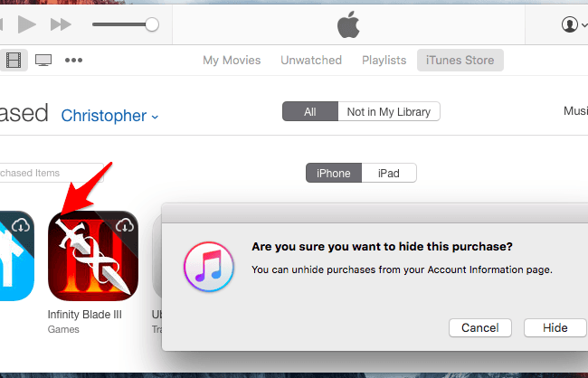588x378 pixels.
Task: Click the Play button
Action: [26, 24]
